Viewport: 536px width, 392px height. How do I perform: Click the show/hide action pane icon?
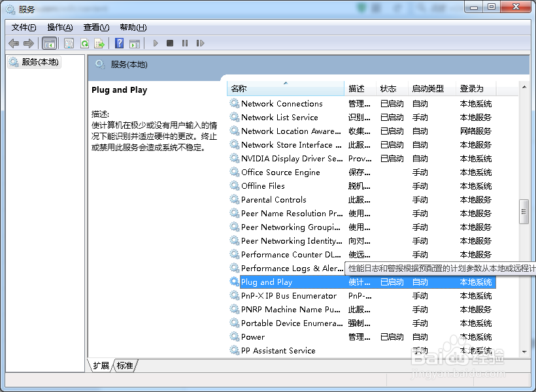135,43
